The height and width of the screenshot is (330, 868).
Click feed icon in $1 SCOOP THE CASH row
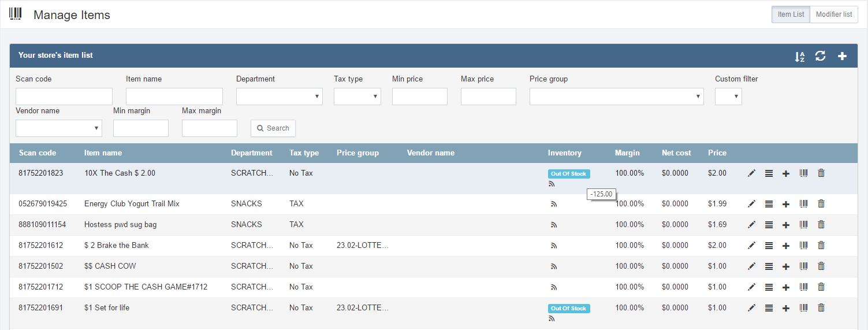coord(553,287)
